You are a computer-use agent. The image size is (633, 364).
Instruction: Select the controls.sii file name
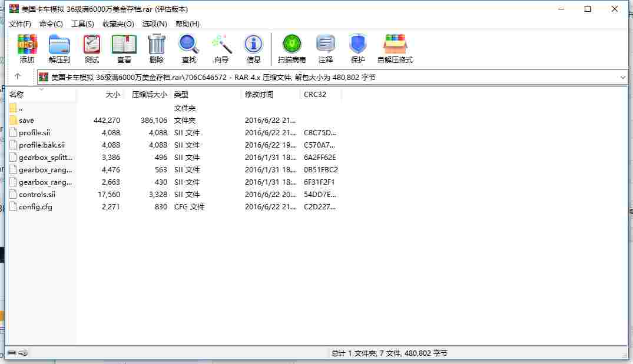coord(37,195)
